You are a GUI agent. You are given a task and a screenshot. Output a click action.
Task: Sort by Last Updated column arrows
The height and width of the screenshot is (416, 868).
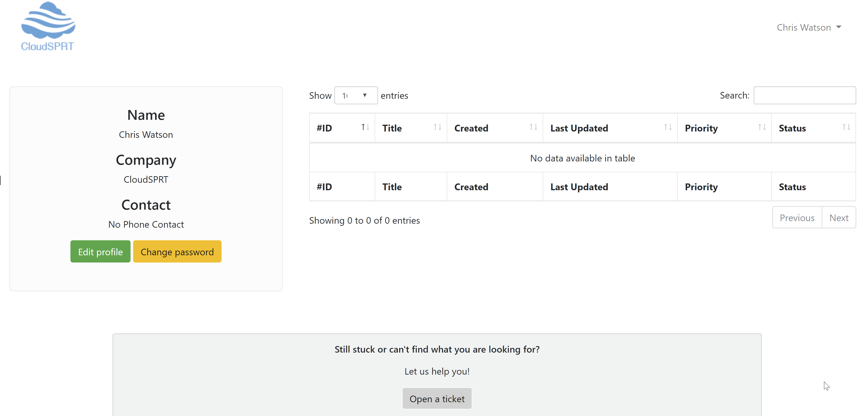[x=668, y=127]
